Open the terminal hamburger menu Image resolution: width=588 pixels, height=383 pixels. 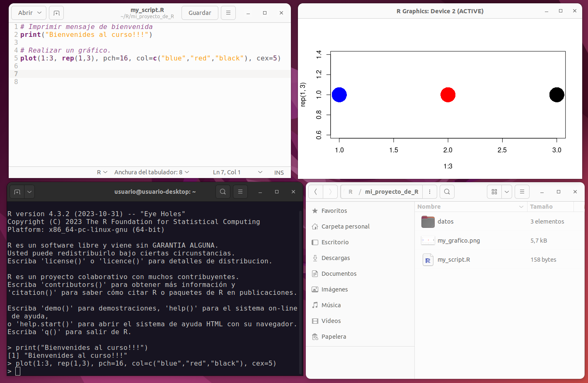240,192
